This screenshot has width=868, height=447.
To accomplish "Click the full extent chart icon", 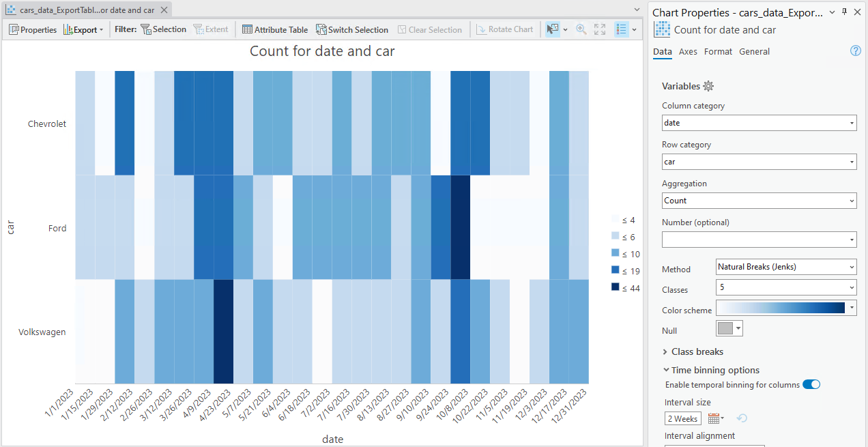I will coord(599,29).
